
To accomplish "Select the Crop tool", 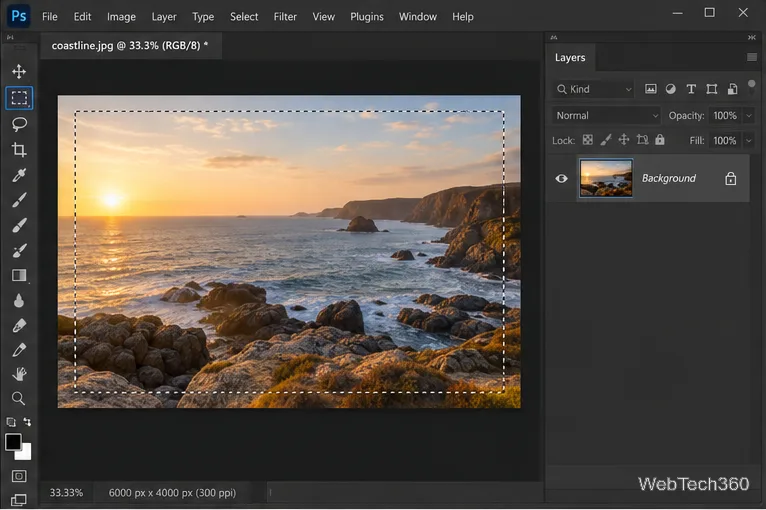I will 19,149.
